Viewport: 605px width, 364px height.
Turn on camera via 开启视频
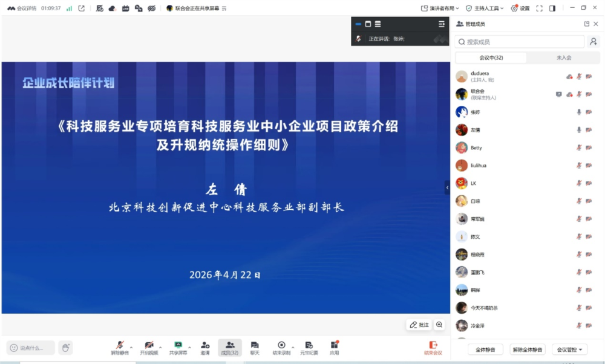coord(149,345)
